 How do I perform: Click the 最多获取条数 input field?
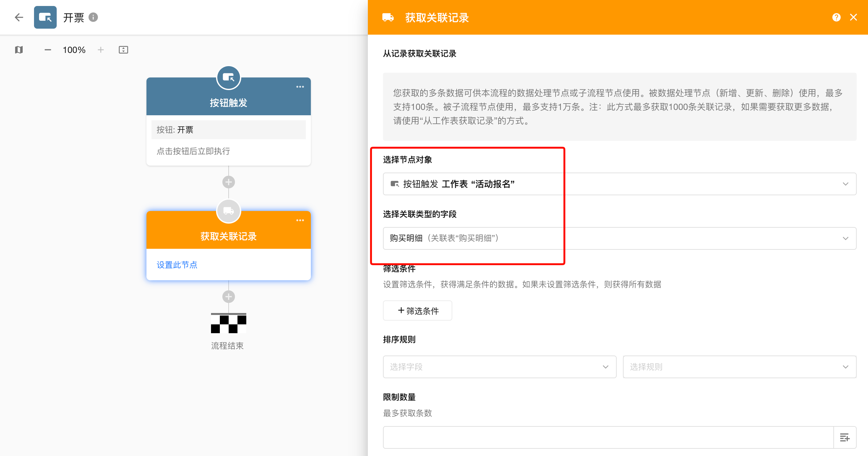click(608, 437)
